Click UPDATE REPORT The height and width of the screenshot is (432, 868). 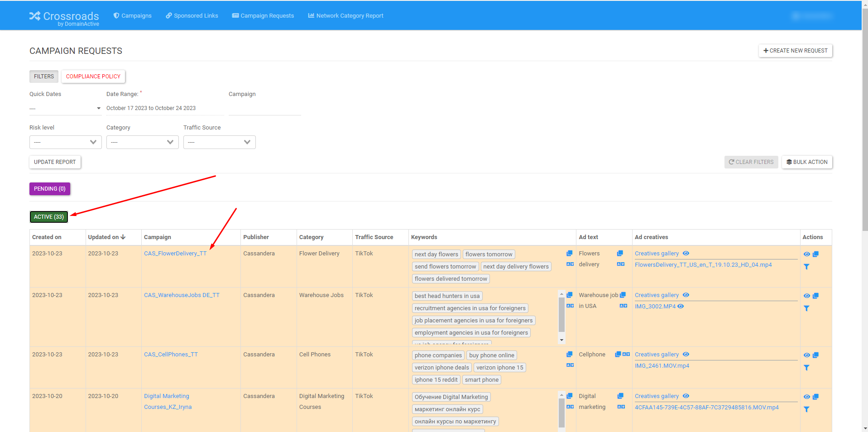(55, 162)
